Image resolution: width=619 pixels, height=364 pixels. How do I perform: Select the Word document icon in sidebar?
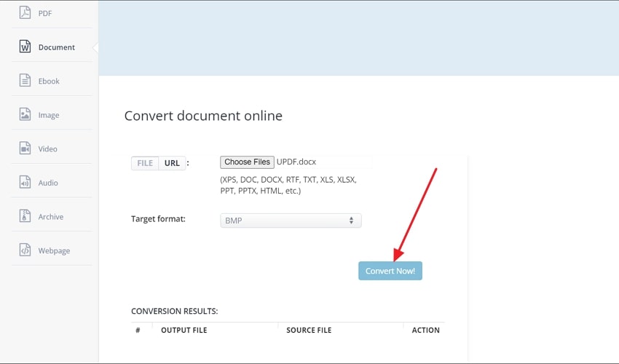[x=25, y=47]
